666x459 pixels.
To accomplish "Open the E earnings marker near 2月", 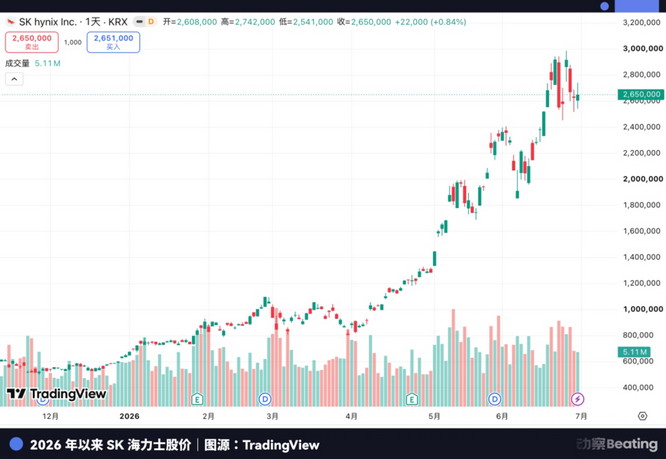I will point(197,399).
